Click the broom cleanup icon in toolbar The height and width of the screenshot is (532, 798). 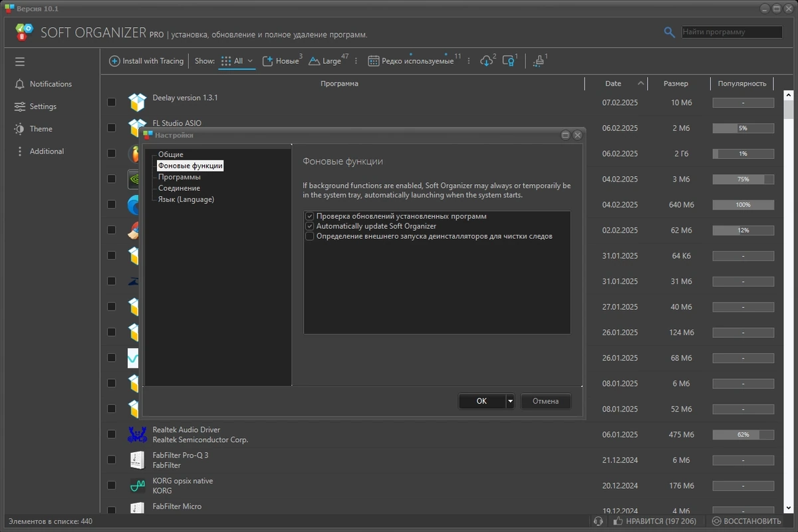tap(539, 61)
